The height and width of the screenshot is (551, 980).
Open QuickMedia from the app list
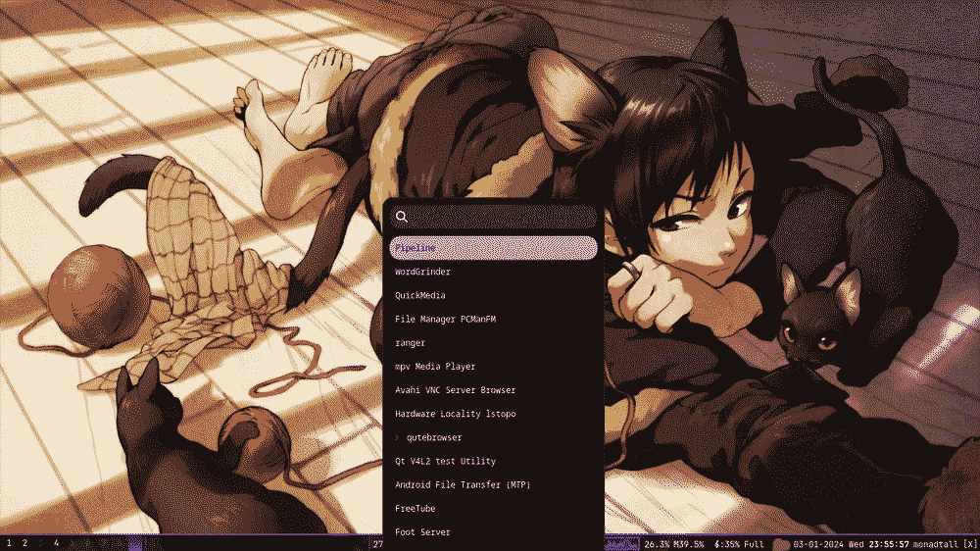coord(420,295)
